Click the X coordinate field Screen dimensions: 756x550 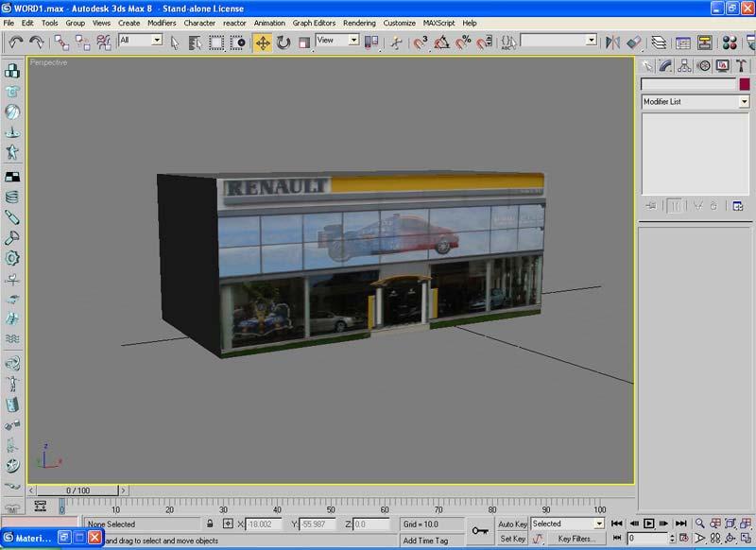click(265, 524)
